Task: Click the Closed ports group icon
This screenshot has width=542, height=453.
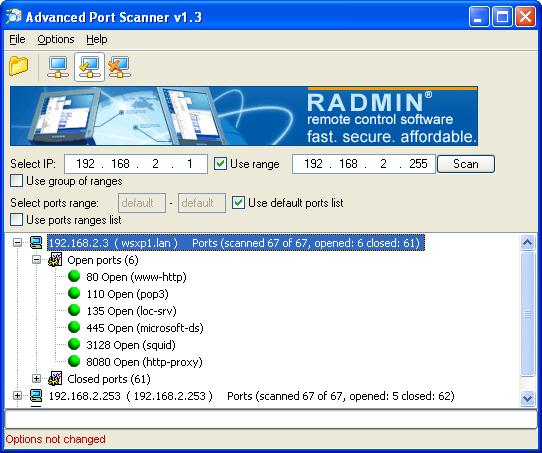Action: 55,379
